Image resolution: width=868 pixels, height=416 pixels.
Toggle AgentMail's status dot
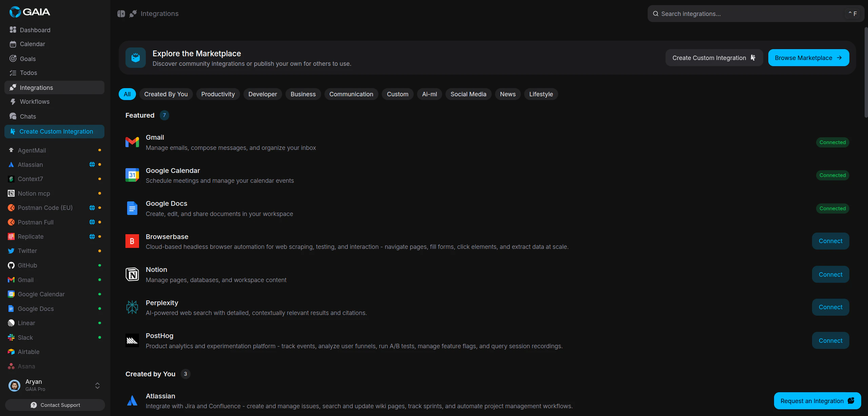99,150
